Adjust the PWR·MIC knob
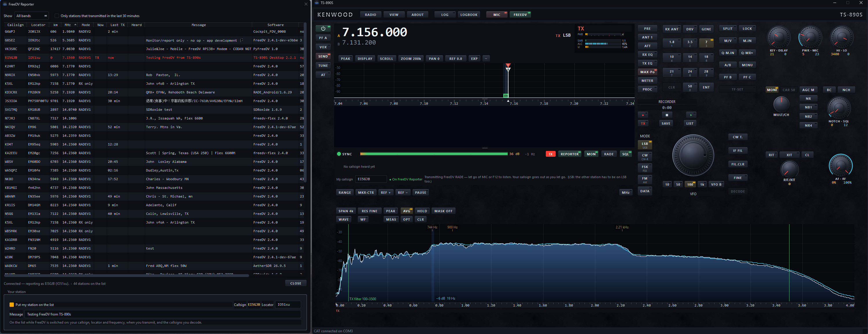This screenshot has width=868, height=334. click(810, 37)
